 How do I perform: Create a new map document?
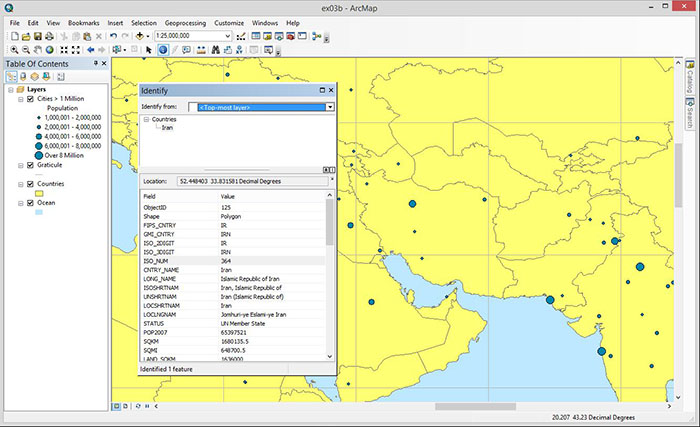point(15,36)
